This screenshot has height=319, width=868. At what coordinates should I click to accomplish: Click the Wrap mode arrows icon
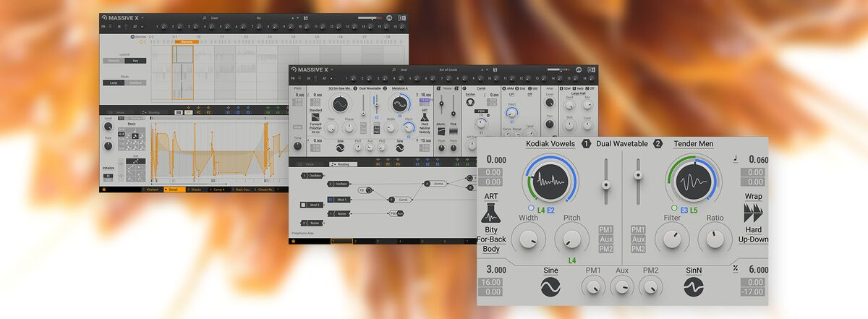tap(753, 213)
